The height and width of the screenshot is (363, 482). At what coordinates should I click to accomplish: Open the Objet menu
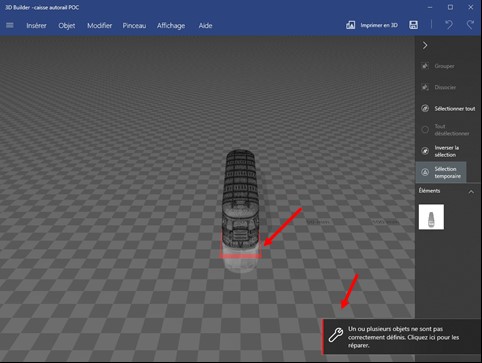pos(67,26)
